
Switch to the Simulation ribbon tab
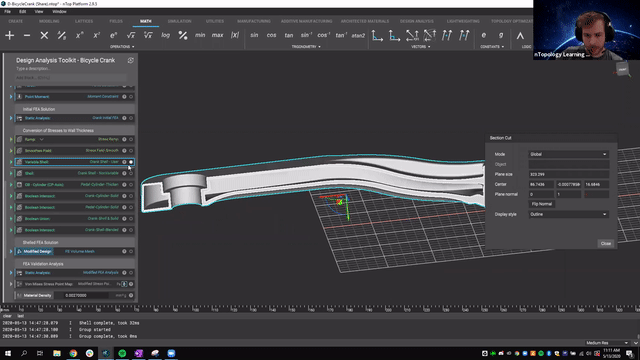pos(180,21)
